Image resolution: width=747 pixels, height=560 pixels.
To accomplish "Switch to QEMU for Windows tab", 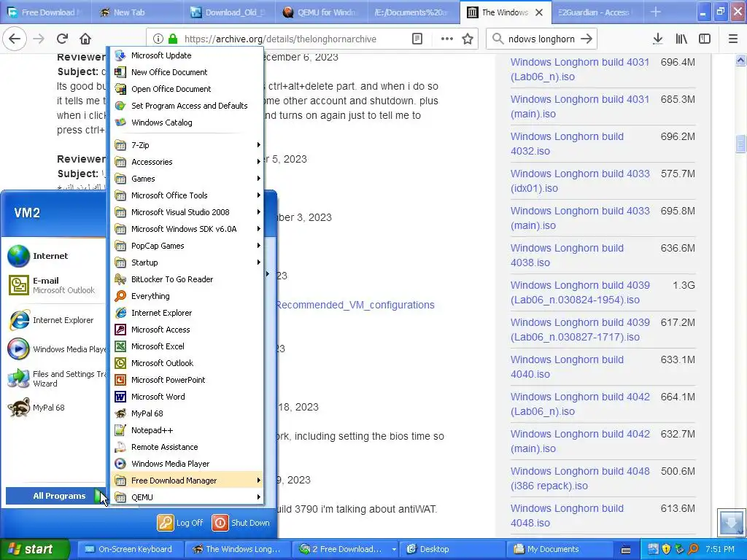I will tap(321, 12).
